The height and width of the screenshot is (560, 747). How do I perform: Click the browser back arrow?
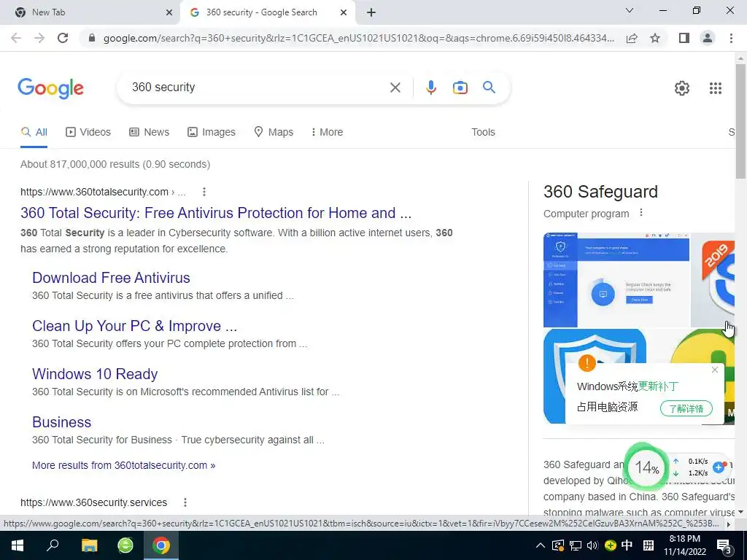pyautogui.click(x=16, y=38)
